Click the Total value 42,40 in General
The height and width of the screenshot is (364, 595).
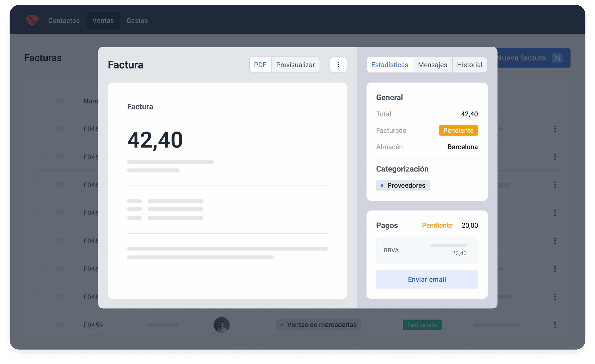tap(469, 114)
